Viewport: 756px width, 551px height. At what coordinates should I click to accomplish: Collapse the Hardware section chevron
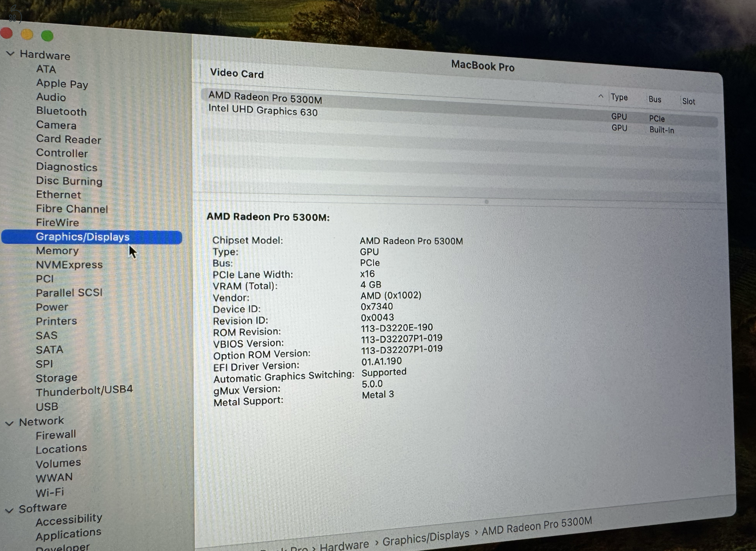click(x=10, y=54)
